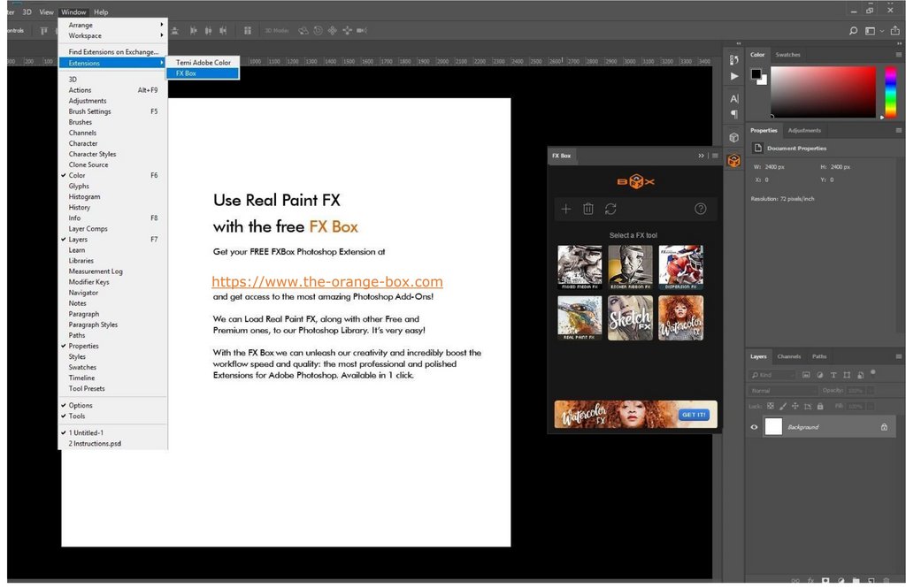This screenshot has width=906, height=588.
Task: Click the refresh icon in FX Box panel
Action: pos(610,209)
